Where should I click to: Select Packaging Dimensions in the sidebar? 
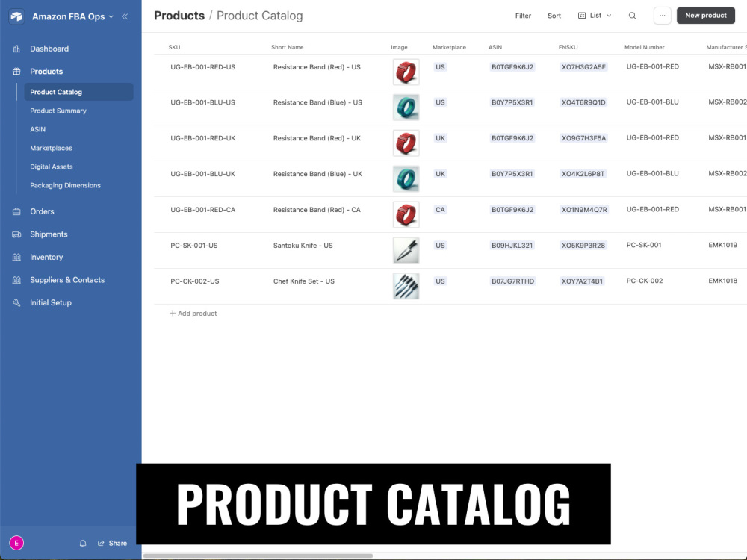click(x=65, y=185)
